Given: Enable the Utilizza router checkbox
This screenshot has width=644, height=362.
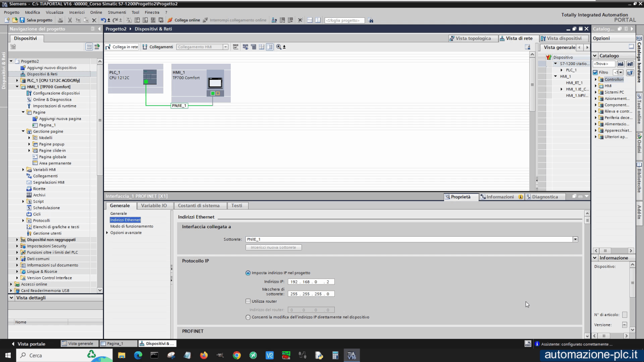Looking at the screenshot, I should click(248, 301).
